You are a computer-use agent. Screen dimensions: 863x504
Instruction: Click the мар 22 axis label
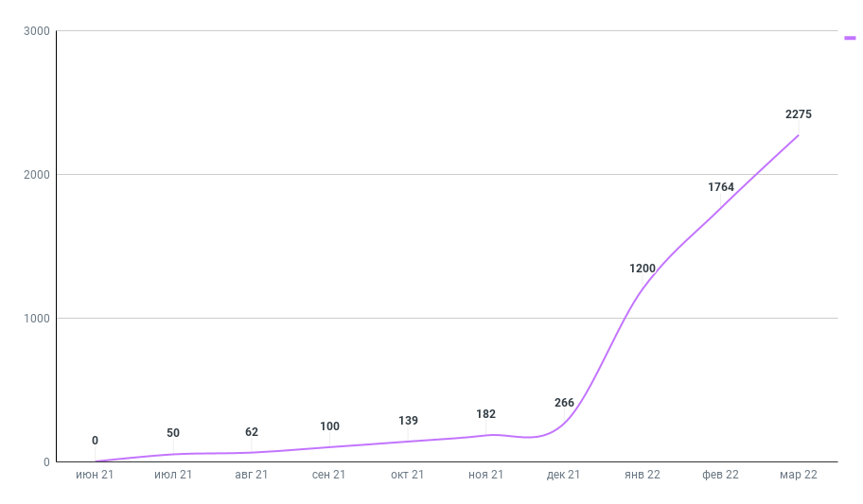(x=798, y=475)
